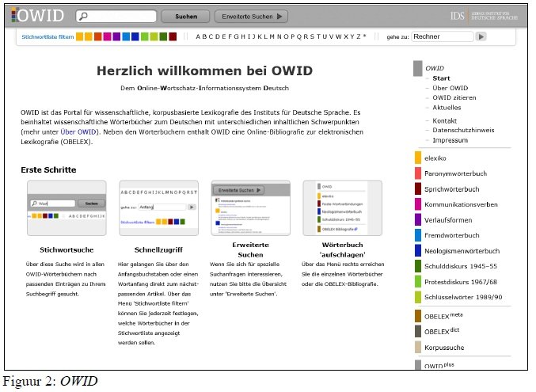Open Neologismenwörterbuch in the sidebar
The width and height of the screenshot is (536, 392).
click(462, 250)
